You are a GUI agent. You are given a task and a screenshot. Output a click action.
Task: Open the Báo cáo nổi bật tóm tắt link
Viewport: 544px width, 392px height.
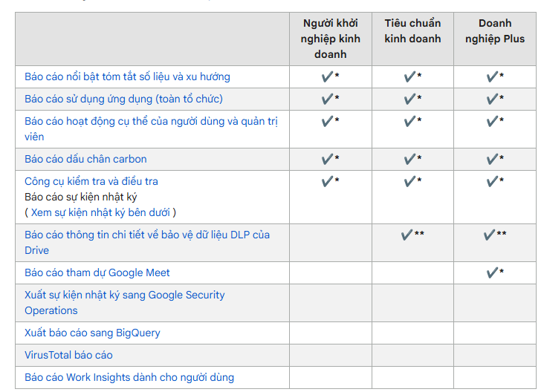pos(127,76)
